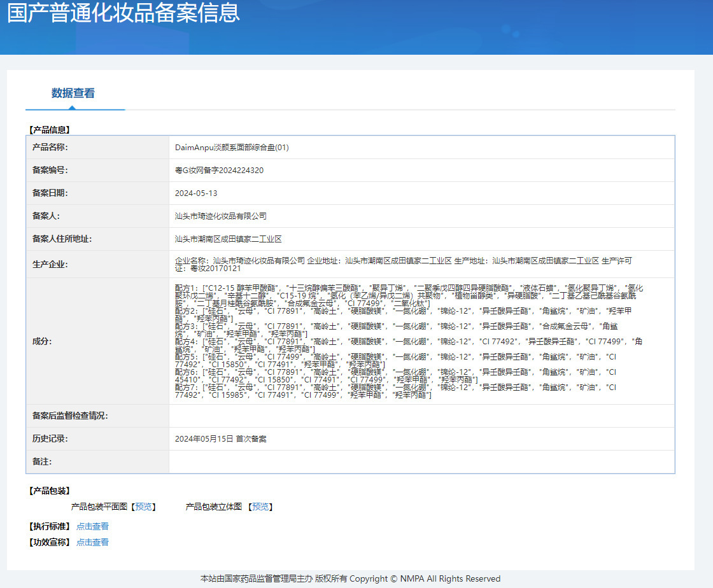Click the 国产普通化妆品备案信息 page title
This screenshot has height=588, width=713.
click(x=124, y=13)
